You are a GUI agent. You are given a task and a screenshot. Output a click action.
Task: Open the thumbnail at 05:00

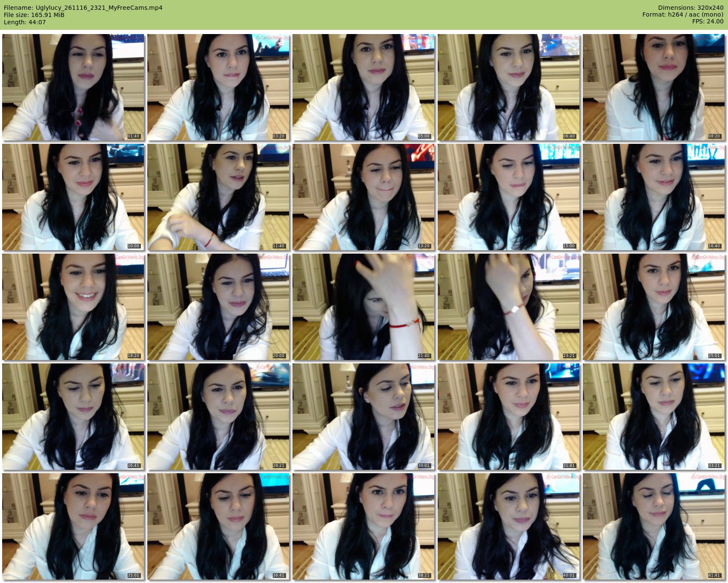click(x=363, y=87)
